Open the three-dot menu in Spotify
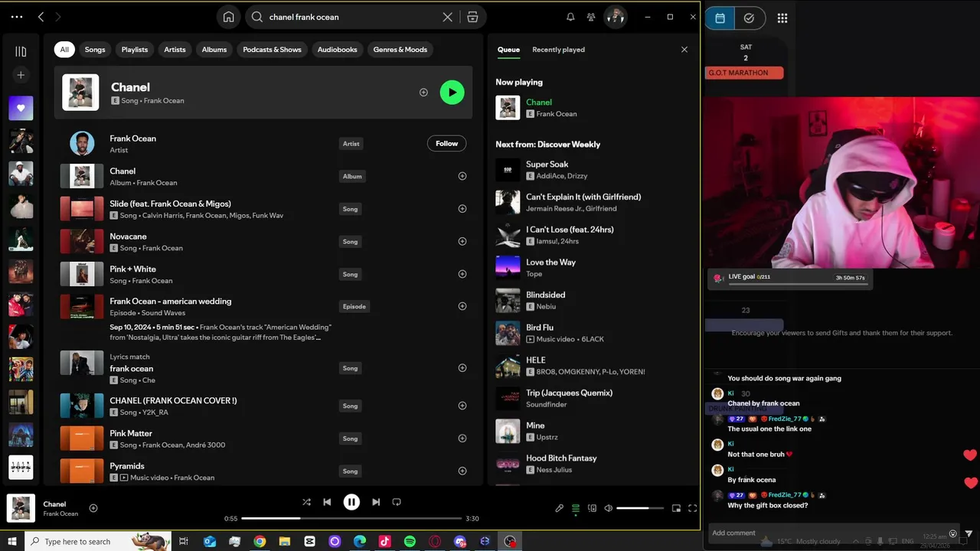 point(17,17)
